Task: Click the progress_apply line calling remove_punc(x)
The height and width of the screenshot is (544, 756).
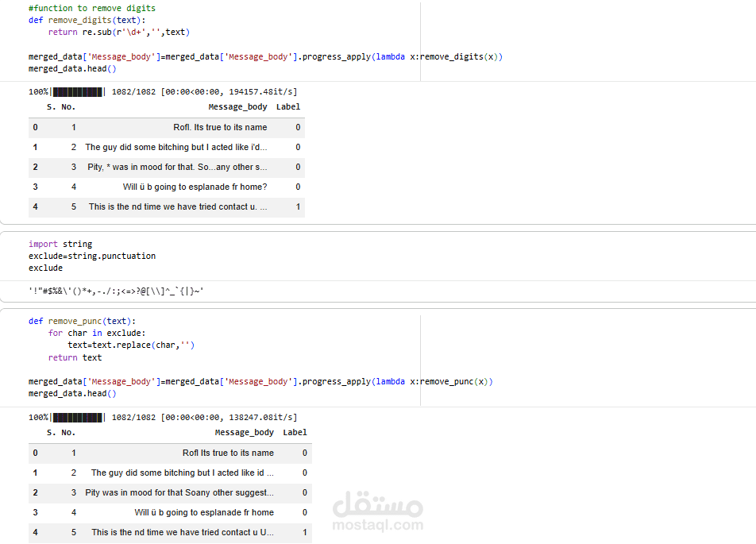Action: pyautogui.click(x=260, y=381)
